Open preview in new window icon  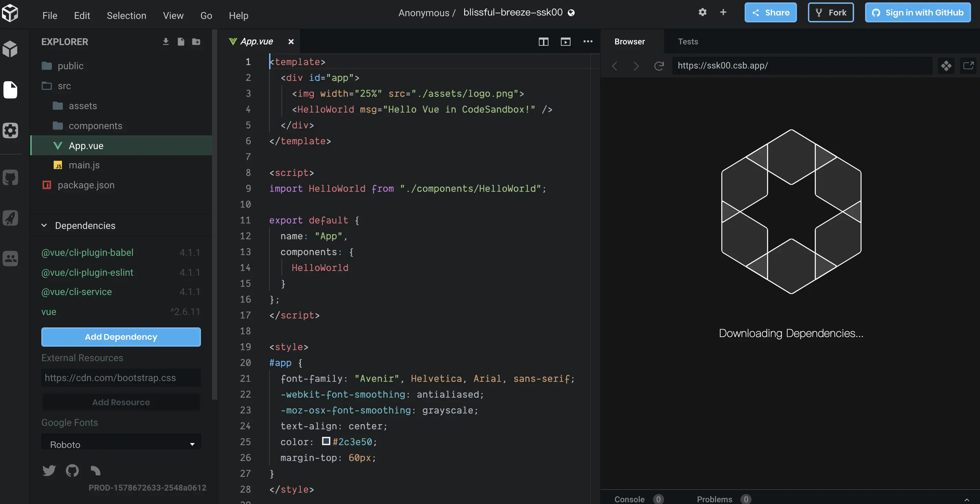click(968, 65)
